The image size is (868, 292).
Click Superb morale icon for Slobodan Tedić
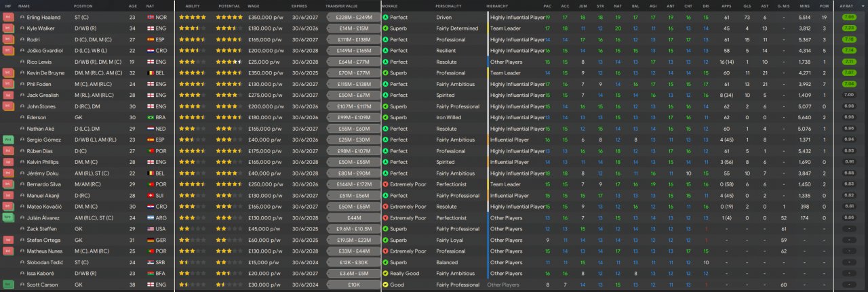[x=385, y=262]
